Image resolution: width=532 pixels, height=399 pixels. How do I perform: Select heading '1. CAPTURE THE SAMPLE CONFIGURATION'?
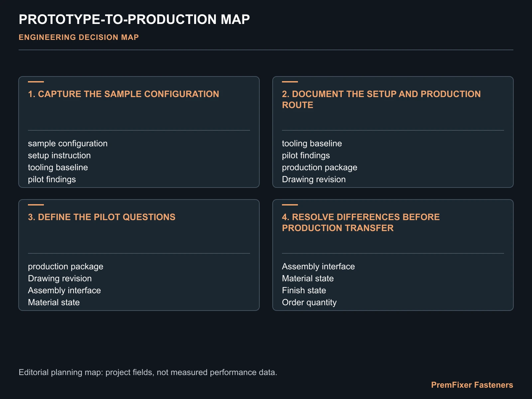pos(124,94)
